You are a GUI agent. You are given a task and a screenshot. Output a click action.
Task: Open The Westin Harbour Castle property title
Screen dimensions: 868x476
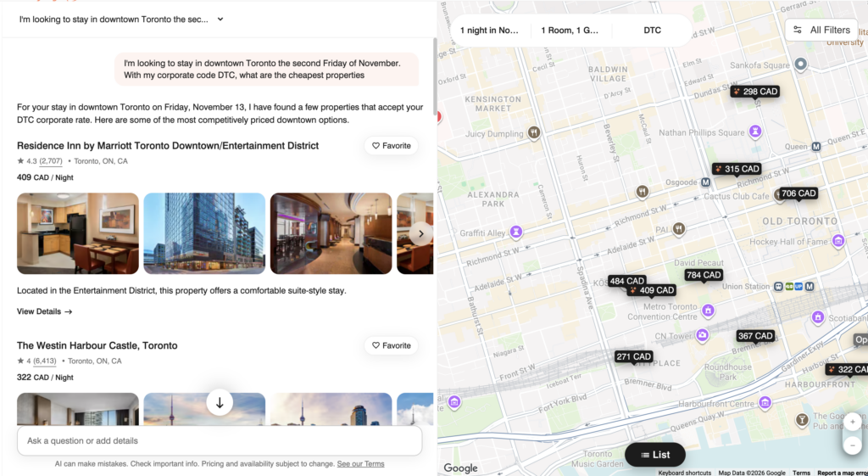click(97, 346)
